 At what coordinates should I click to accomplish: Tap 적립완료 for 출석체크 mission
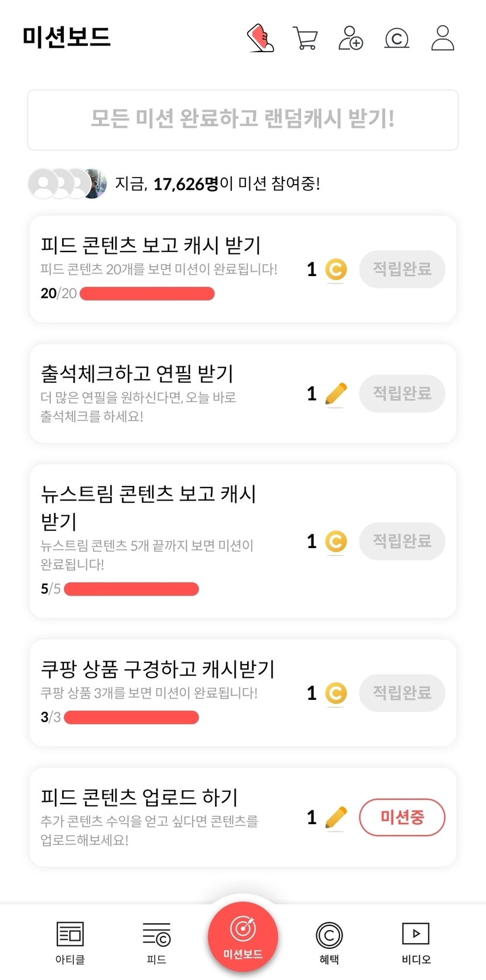[402, 393]
